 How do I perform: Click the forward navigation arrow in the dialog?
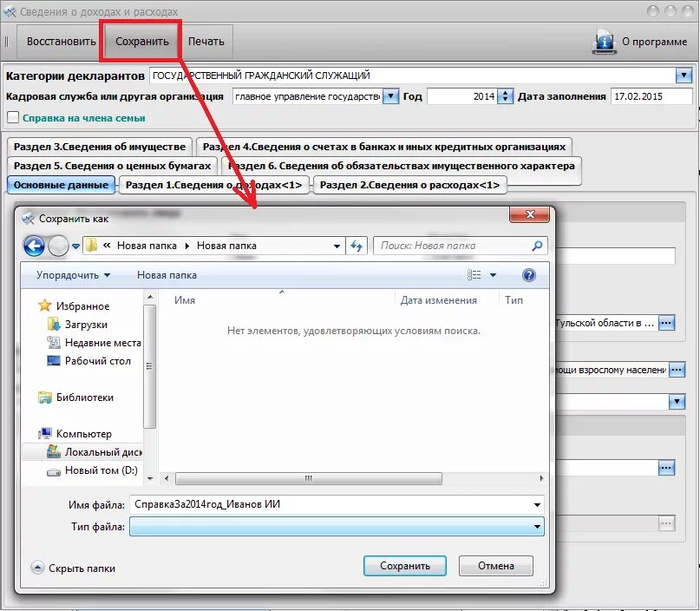(x=58, y=246)
